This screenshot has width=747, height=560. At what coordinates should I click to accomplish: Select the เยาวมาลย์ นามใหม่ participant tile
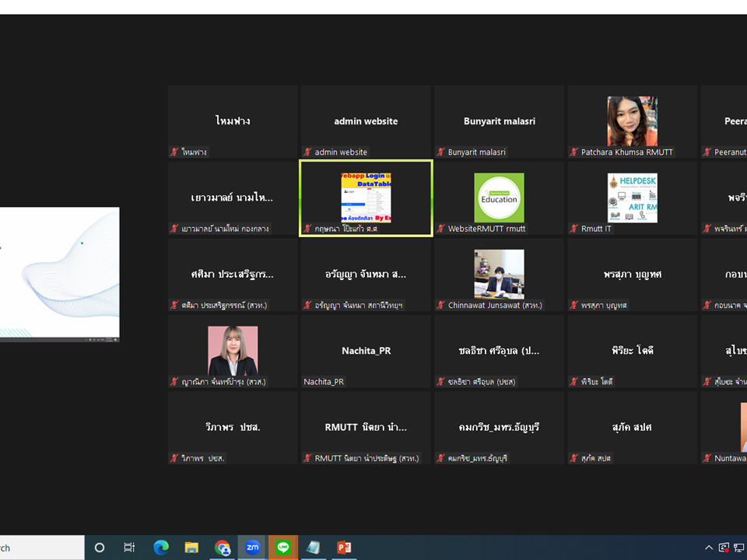pyautogui.click(x=233, y=198)
